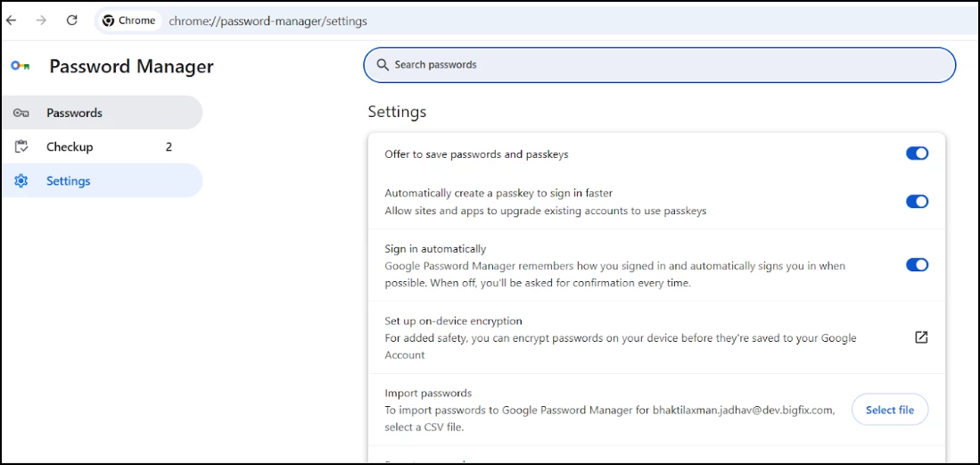Reload the page with the refresh icon

tap(72, 21)
